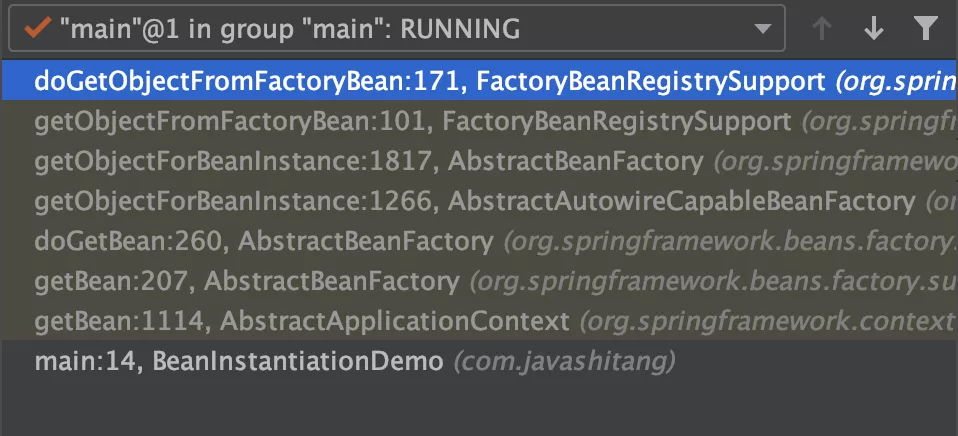Click the org.springframework.context package text
The width and height of the screenshot is (958, 436).
[766, 322]
